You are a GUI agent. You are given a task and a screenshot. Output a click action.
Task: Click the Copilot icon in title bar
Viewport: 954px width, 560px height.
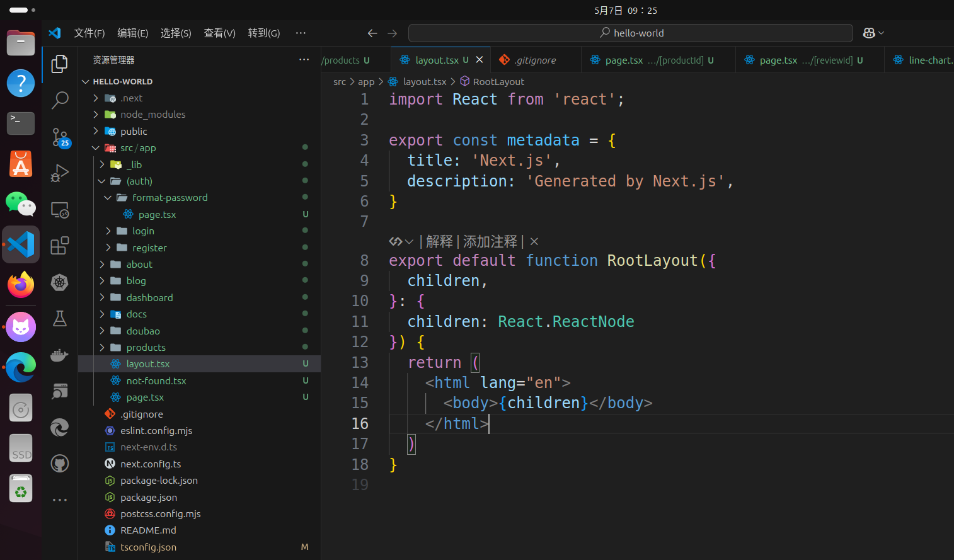coord(869,33)
